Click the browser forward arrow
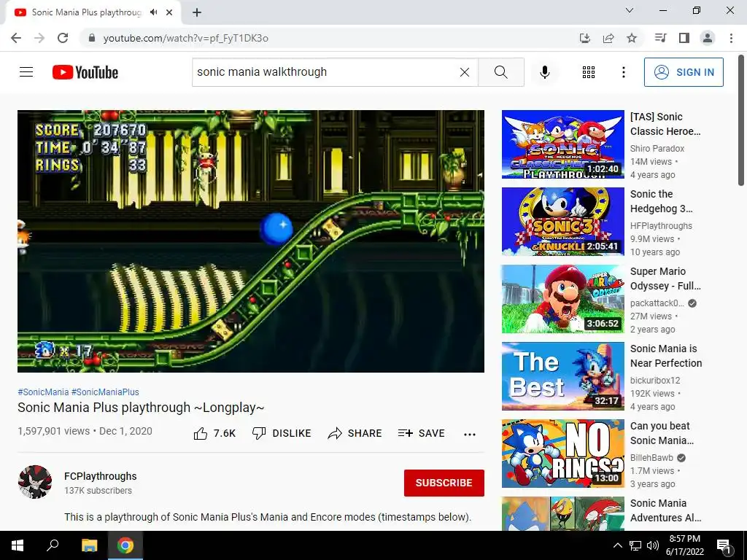The height and width of the screenshot is (560, 747). click(x=39, y=38)
